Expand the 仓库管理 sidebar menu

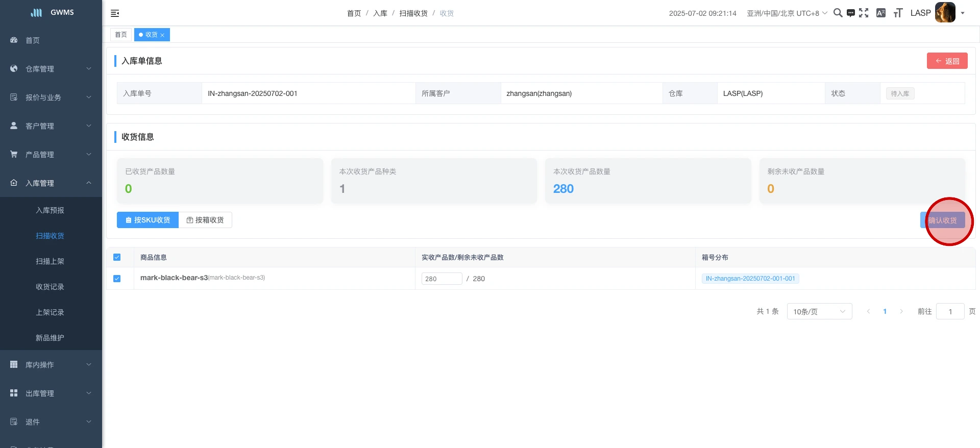[x=51, y=69]
